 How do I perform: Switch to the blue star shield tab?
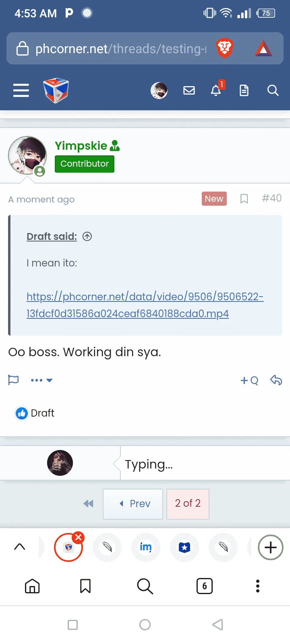[x=184, y=547]
